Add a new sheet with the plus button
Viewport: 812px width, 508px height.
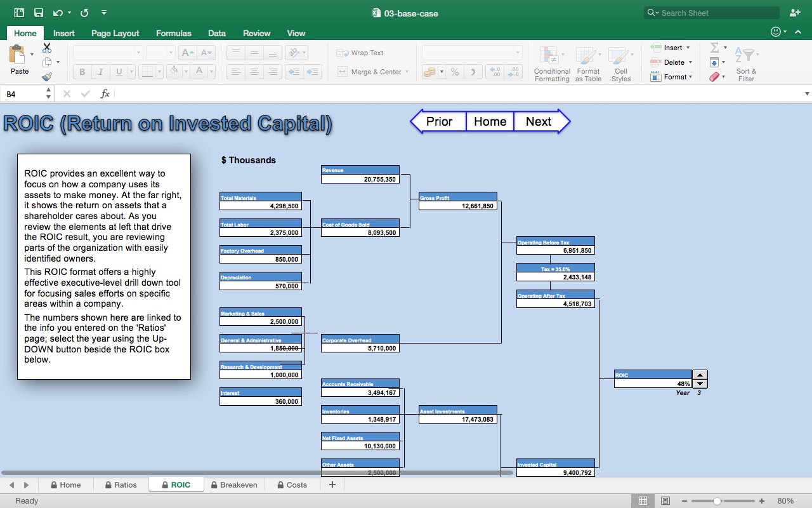coord(332,485)
